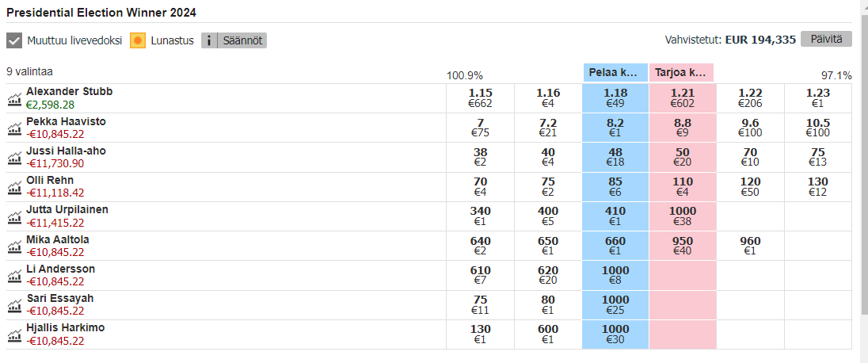The image size is (868, 363).
Task: Click the Lunastus orange cash-out icon
Action: point(138,40)
